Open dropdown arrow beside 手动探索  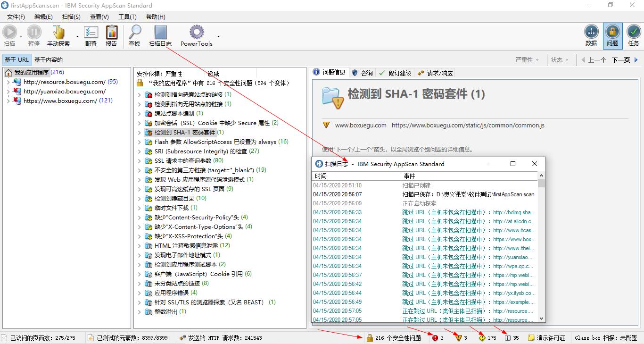(77, 36)
